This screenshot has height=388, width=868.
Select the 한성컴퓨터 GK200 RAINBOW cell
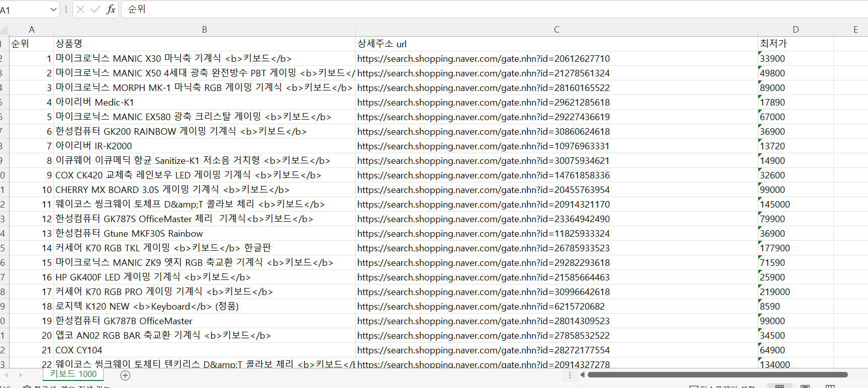204,131
